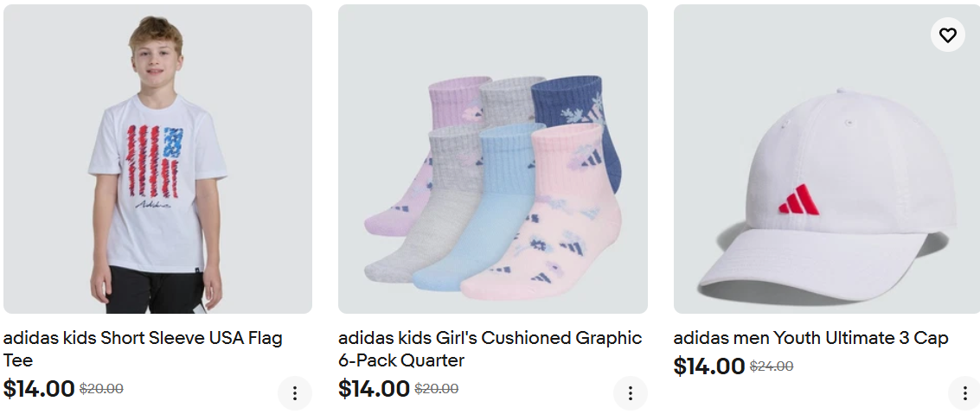Open more options for USA Flag Tee
The image size is (980, 414).
pos(294,393)
